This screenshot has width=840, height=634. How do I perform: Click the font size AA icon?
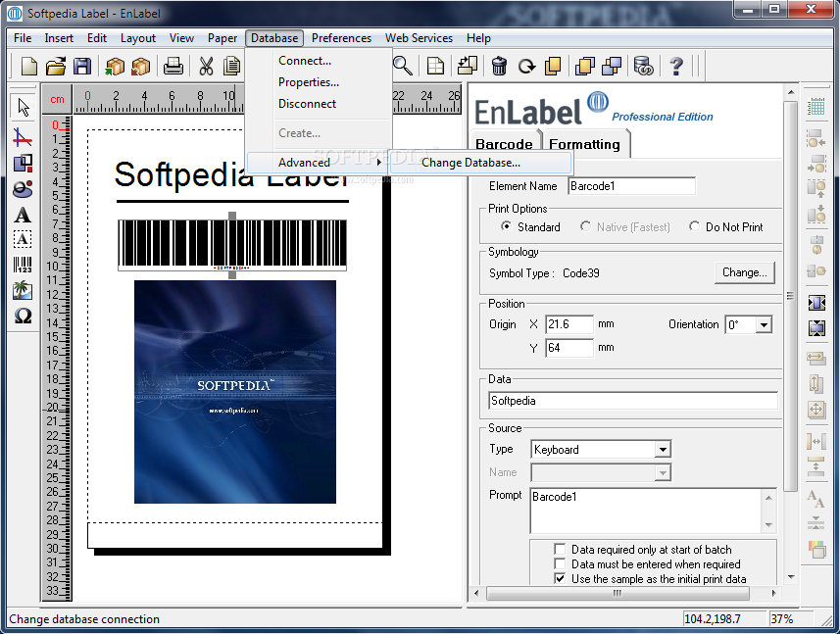point(815,498)
